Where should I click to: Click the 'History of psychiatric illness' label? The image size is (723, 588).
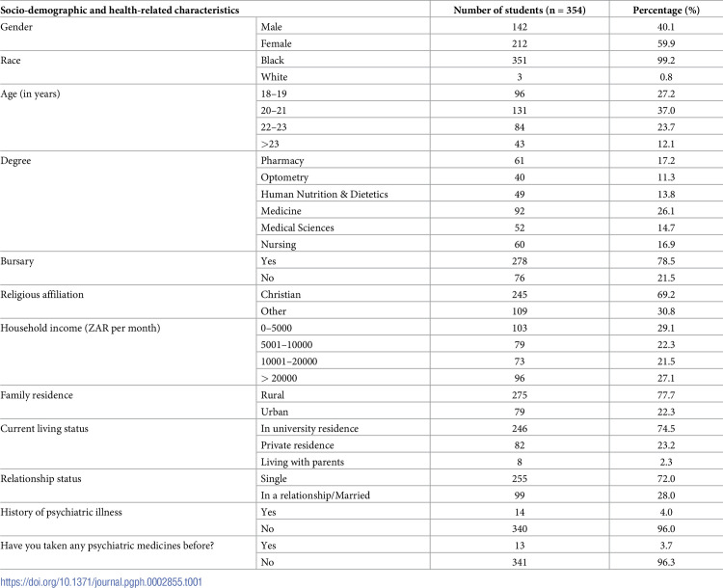click(x=61, y=512)
